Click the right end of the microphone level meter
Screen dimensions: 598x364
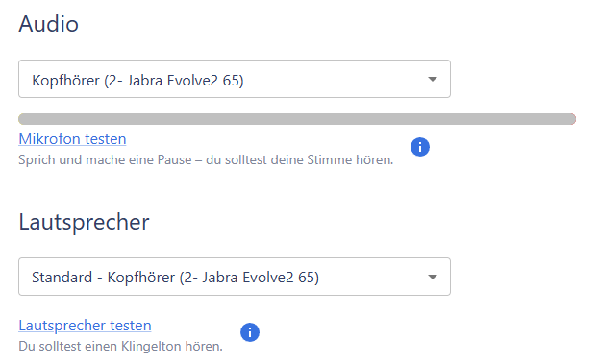pyautogui.click(x=569, y=119)
